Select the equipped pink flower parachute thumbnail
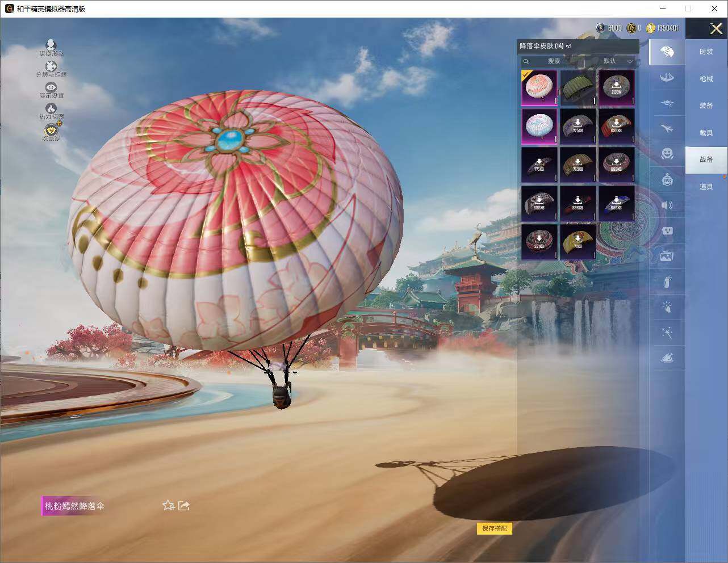This screenshot has height=563, width=728. [539, 87]
